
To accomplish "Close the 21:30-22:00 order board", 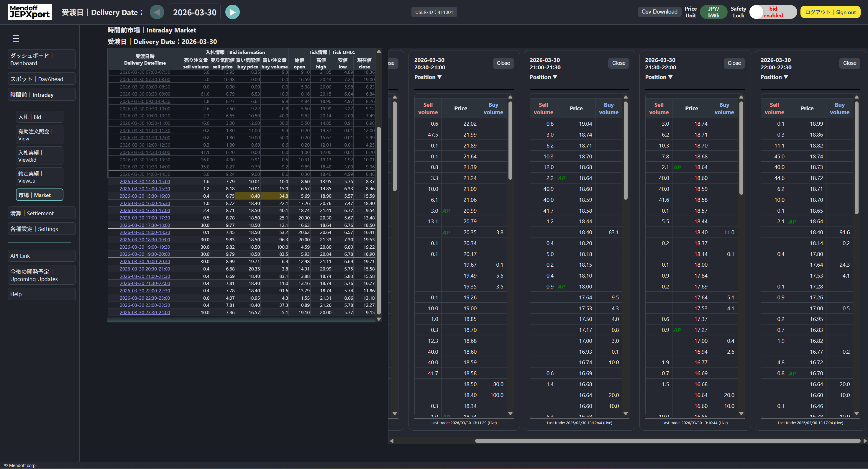I will pyautogui.click(x=734, y=63).
